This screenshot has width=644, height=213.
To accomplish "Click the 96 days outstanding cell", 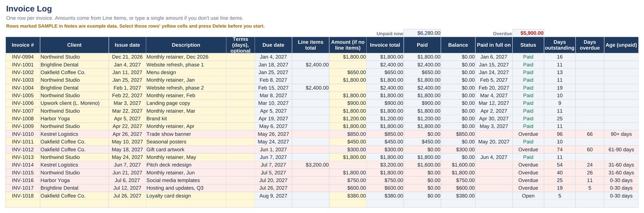I will tap(560, 134).
